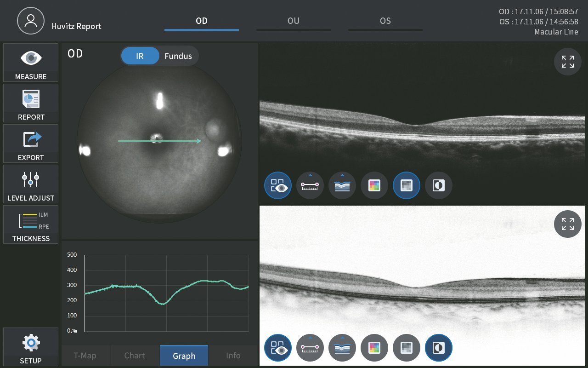This screenshot has height=368, width=588.
Task: Toggle invert contrast on bottom scan
Action: pyautogui.click(x=439, y=348)
